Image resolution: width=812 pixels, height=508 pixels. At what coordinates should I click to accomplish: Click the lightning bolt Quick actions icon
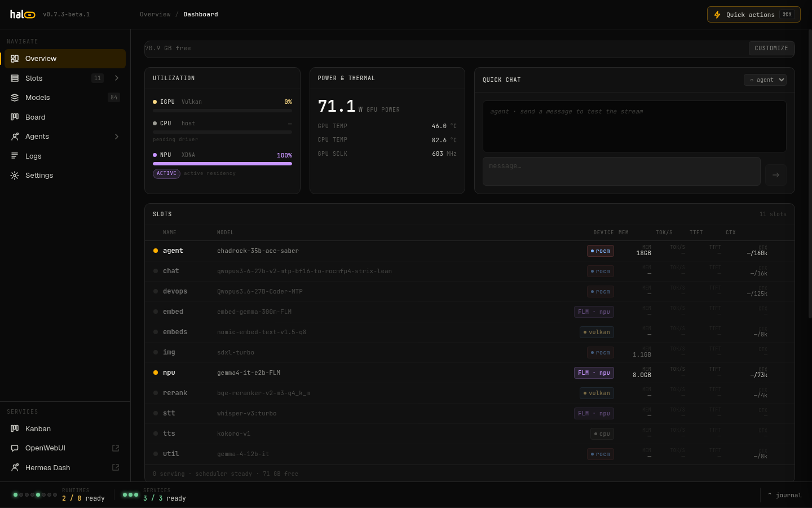tap(717, 15)
